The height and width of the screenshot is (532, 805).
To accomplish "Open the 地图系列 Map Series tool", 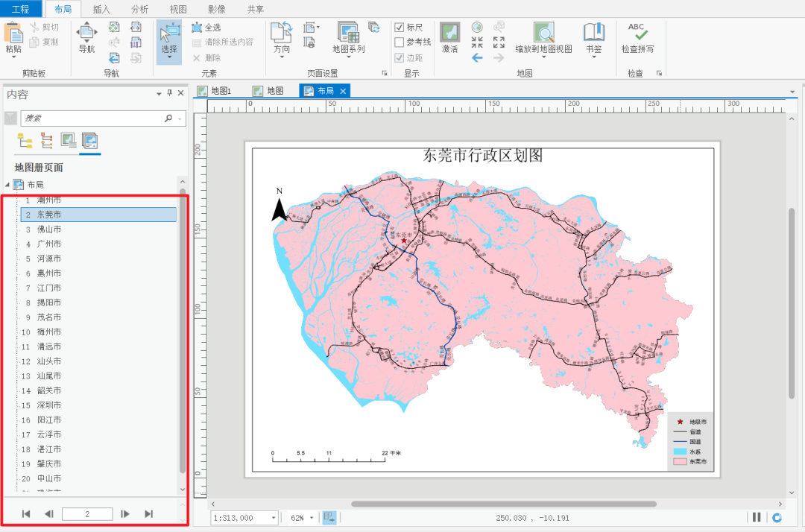I will 347,36.
